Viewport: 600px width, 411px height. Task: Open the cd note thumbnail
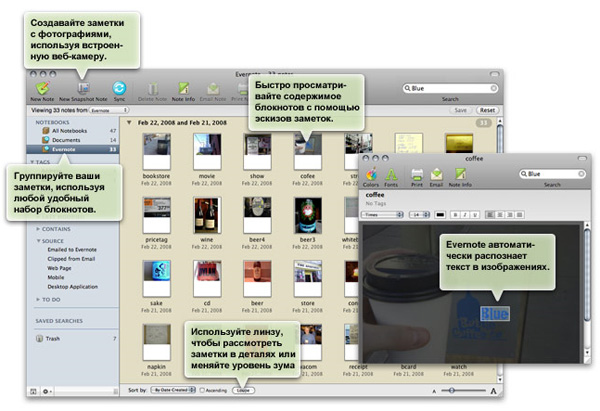point(207,279)
